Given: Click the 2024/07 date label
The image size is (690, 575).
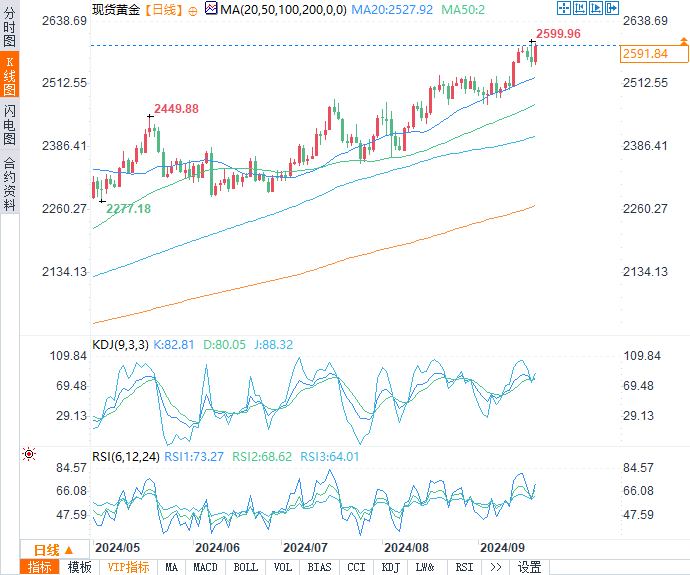Looking at the screenshot, I should pos(305,548).
